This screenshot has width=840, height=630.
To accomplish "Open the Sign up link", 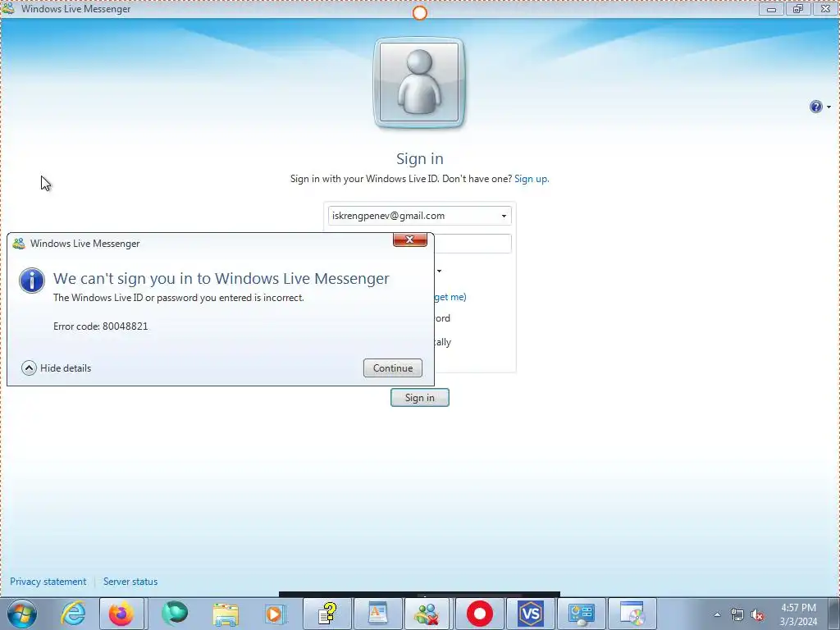I will pos(532,179).
